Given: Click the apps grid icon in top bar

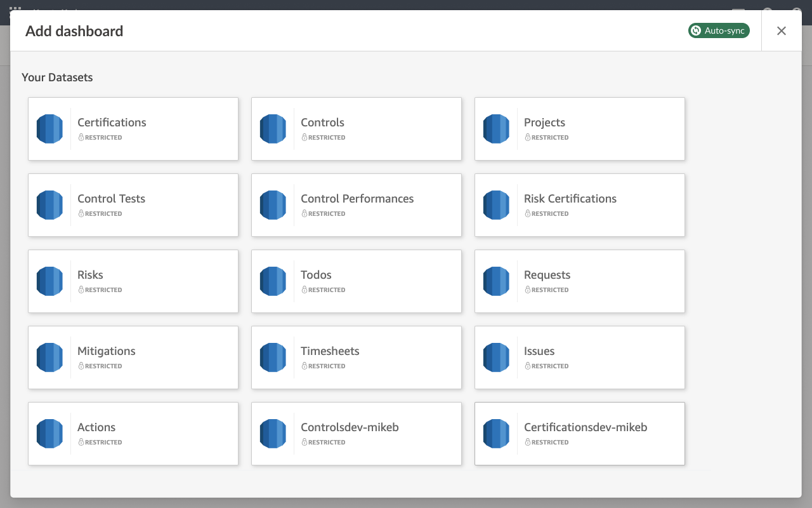Looking at the screenshot, I should [x=15, y=8].
